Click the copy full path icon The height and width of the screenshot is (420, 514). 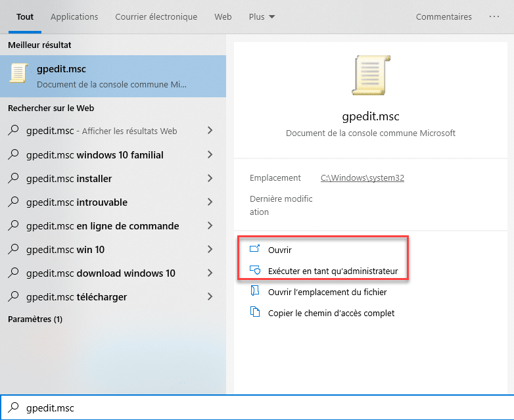point(255,313)
